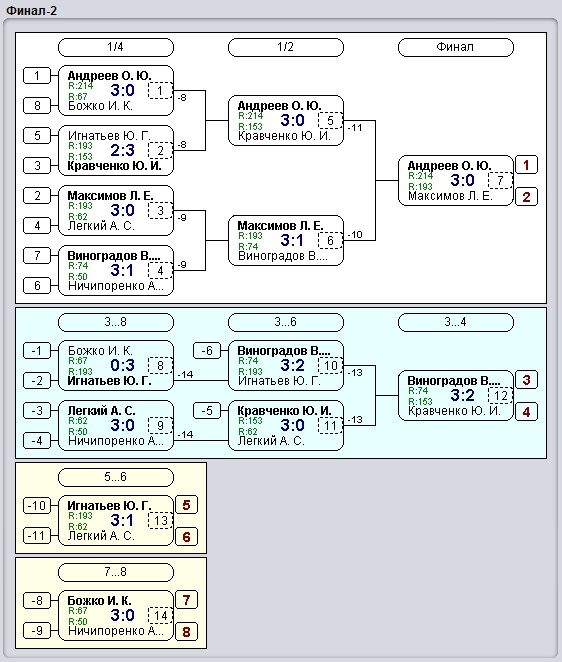This screenshot has width=562, height=662.
Task: Select the Игнатьев vs Кравченко 2:3 match
Action: (x=116, y=150)
